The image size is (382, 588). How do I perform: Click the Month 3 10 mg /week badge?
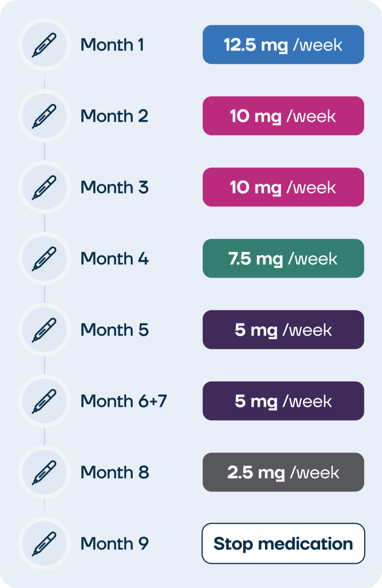click(x=283, y=187)
